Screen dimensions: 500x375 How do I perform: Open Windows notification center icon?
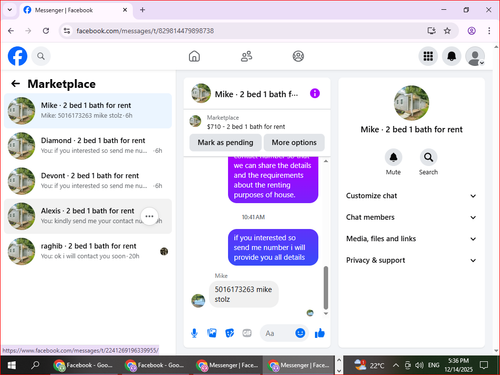[x=484, y=365]
